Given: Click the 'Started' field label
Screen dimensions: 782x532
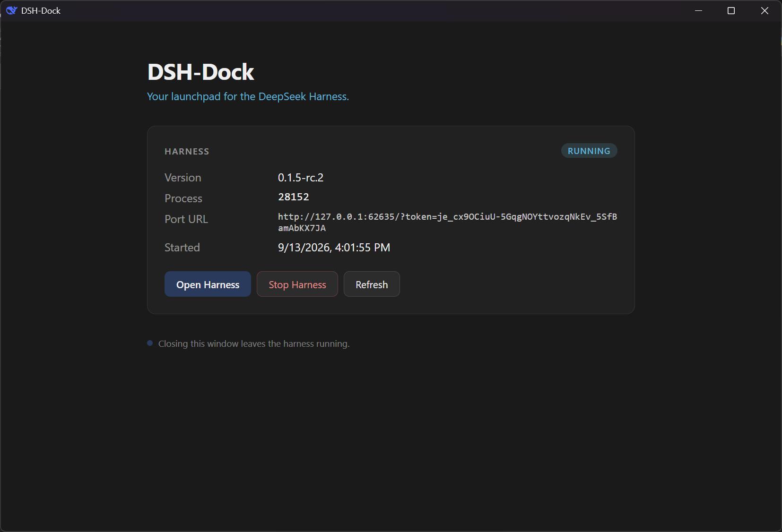Looking at the screenshot, I should 182,248.
